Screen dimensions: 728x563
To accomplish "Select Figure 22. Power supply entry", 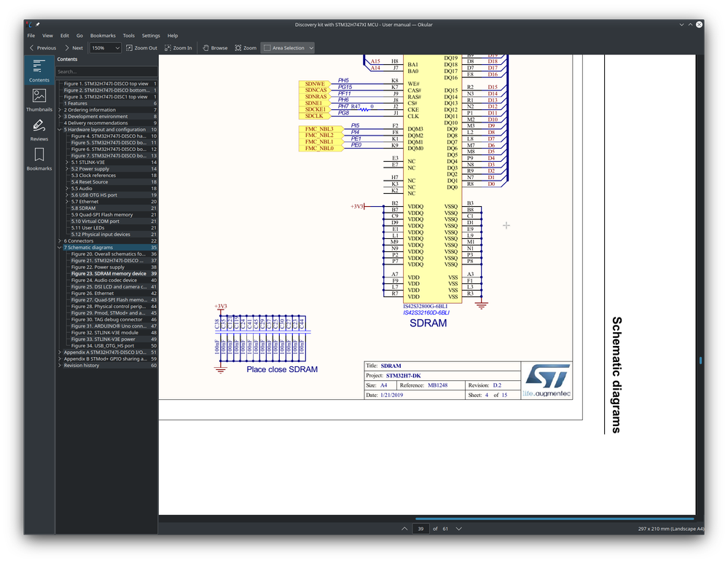I will click(x=106, y=267).
